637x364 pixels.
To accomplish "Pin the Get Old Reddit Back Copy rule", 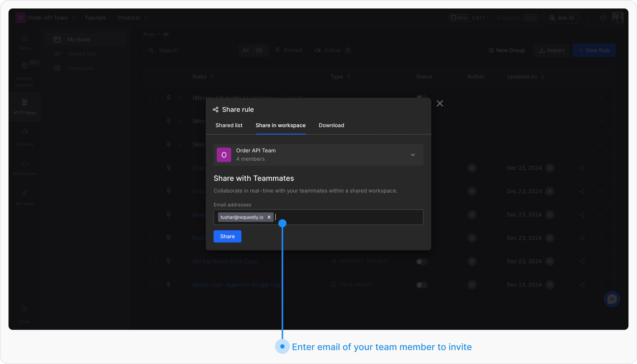I will tap(169, 261).
